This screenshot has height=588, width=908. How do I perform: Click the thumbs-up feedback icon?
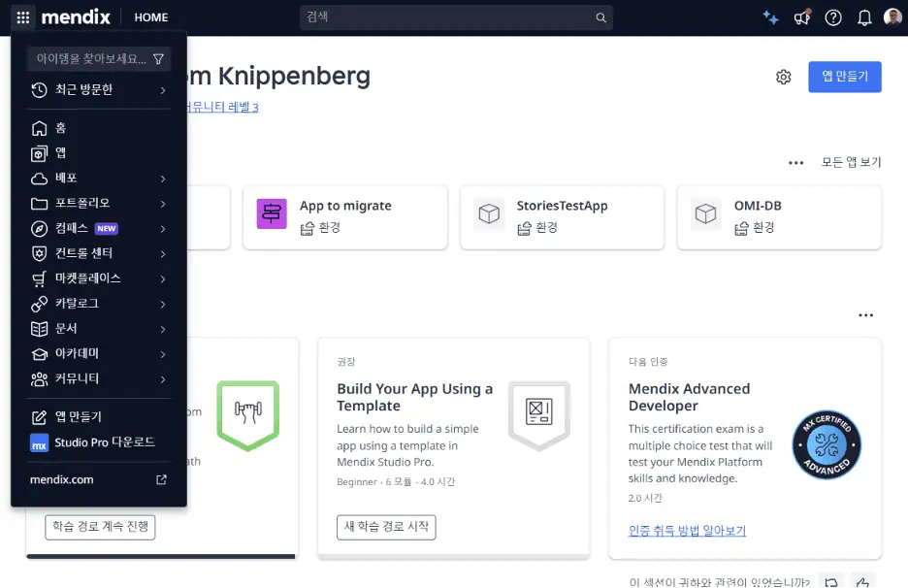[x=862, y=581]
